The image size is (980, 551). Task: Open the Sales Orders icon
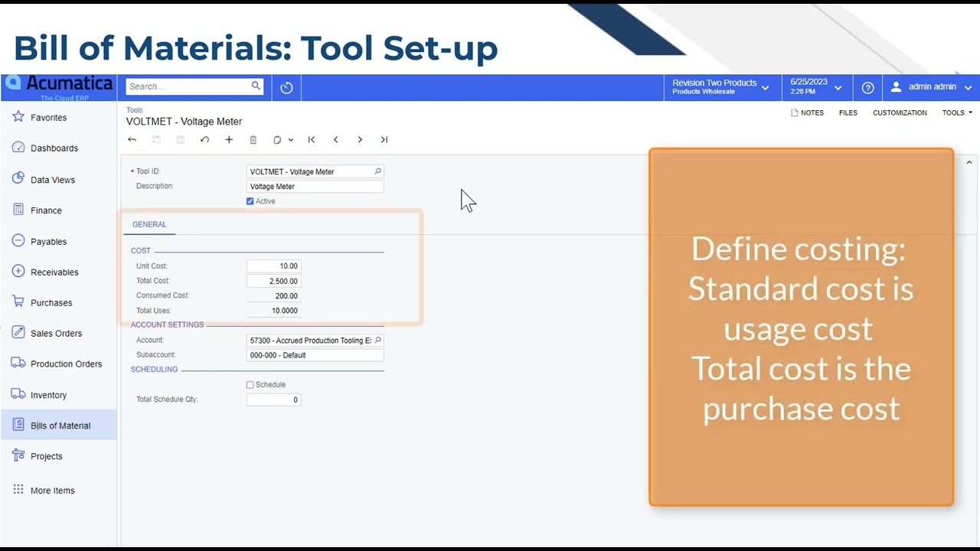tap(18, 333)
